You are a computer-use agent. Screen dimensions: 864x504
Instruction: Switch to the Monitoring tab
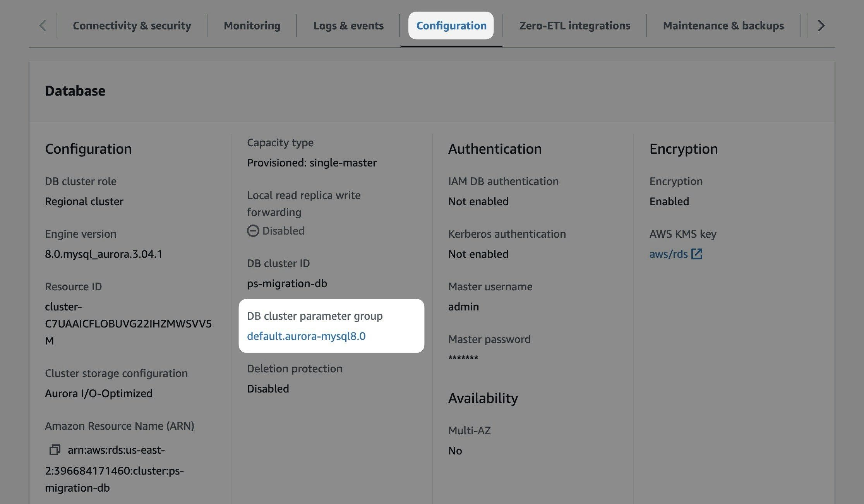pyautogui.click(x=252, y=26)
